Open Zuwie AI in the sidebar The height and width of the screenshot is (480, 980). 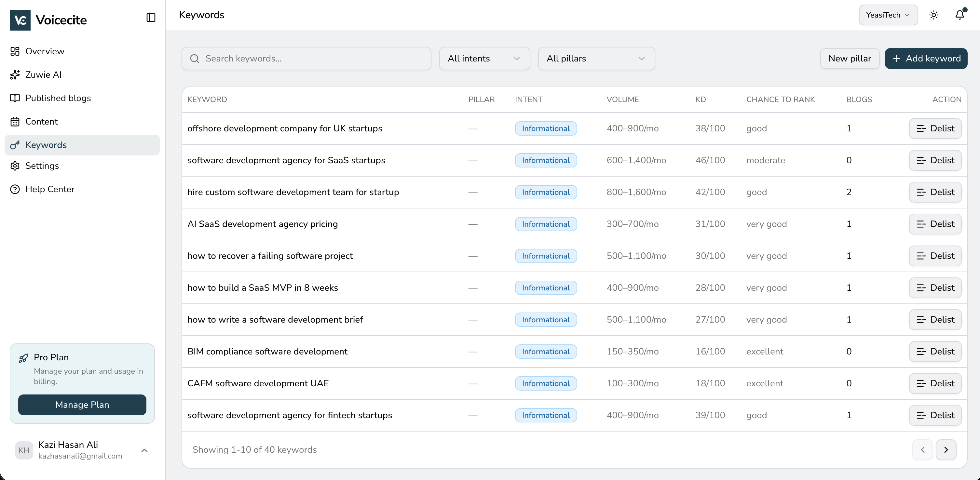coord(82,75)
